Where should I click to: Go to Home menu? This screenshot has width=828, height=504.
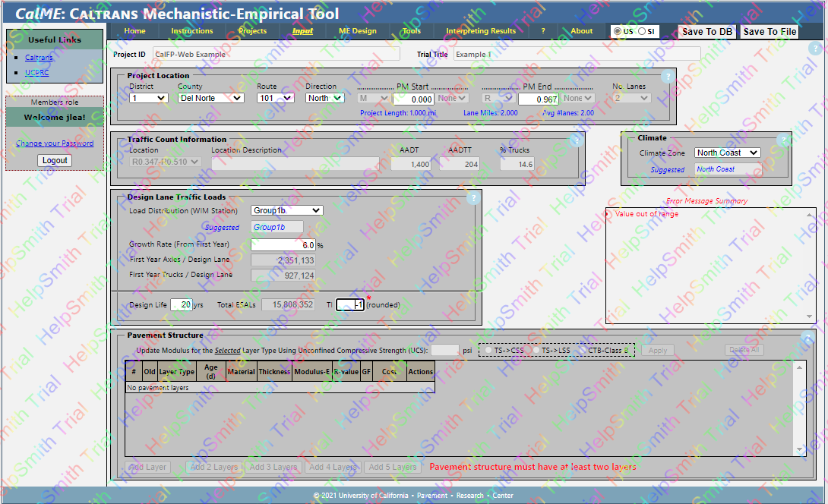pos(134,31)
